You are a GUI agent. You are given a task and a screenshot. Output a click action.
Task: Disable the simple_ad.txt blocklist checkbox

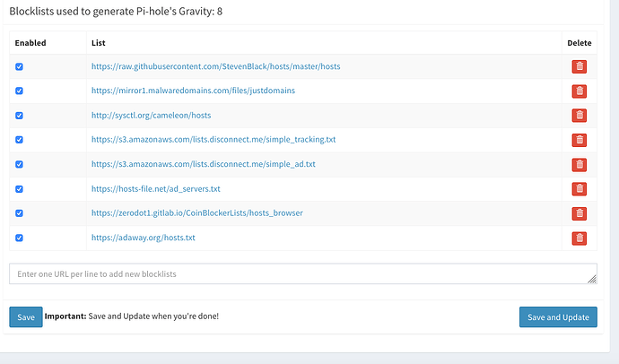pos(20,164)
